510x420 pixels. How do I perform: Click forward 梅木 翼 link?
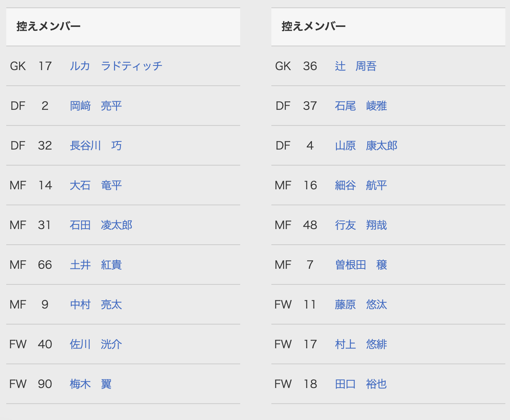coord(91,384)
